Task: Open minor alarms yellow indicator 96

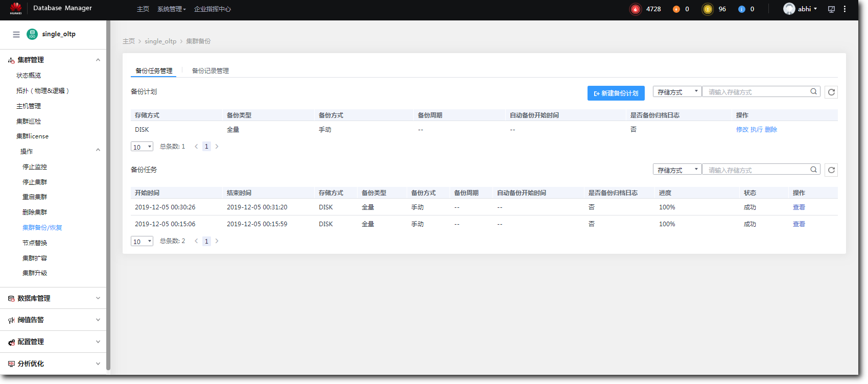Action: point(708,9)
